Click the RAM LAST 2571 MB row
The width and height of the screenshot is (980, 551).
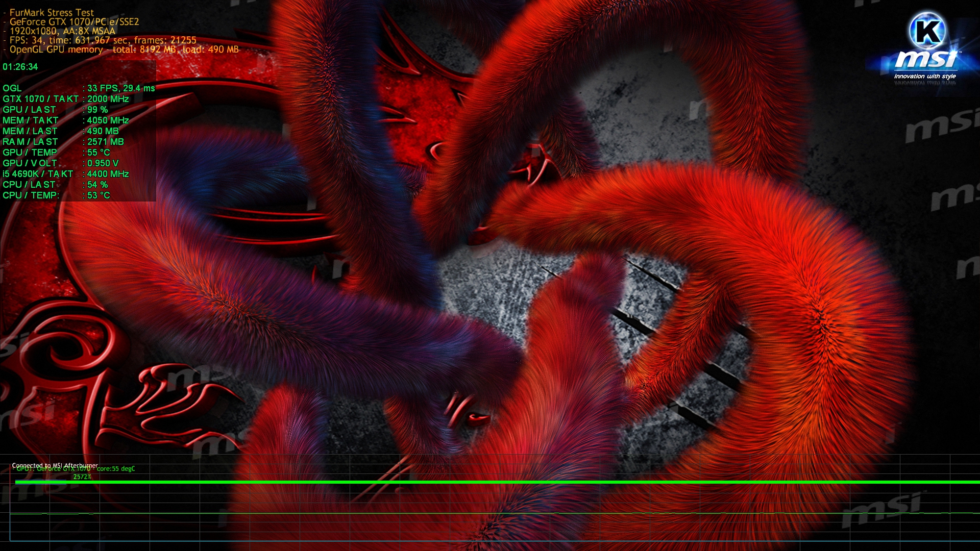63,142
